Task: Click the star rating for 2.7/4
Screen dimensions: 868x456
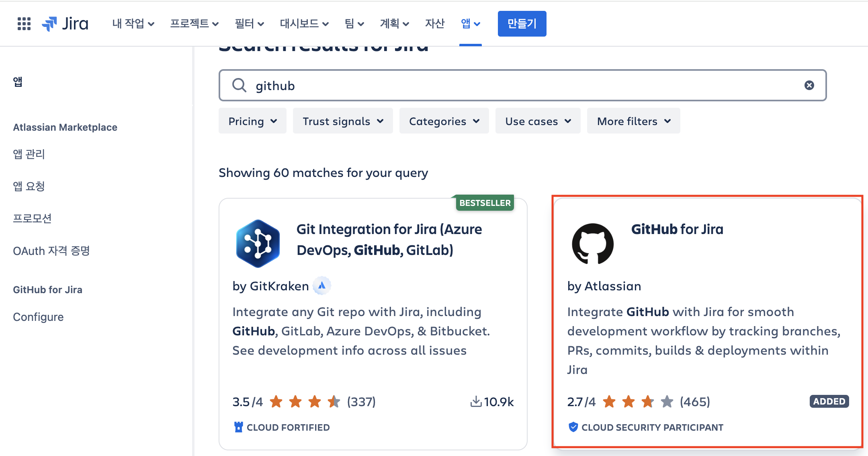Action: (638, 401)
